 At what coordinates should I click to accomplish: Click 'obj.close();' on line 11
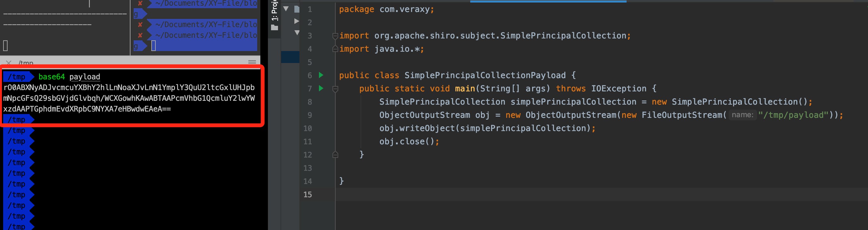pos(409,141)
